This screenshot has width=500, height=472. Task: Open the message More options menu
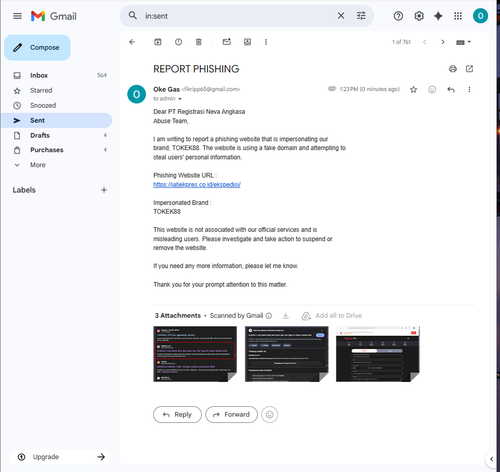[469, 89]
